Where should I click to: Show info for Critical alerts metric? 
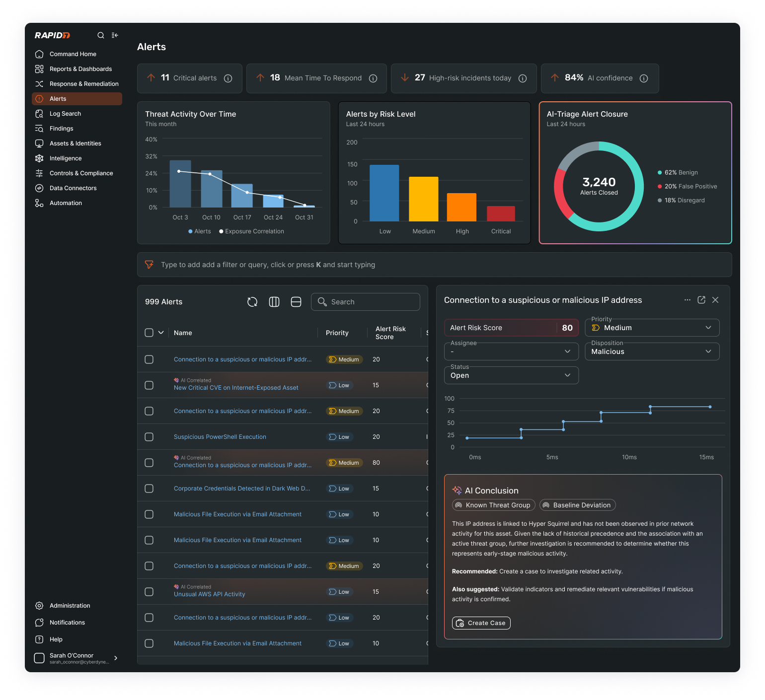tap(228, 78)
